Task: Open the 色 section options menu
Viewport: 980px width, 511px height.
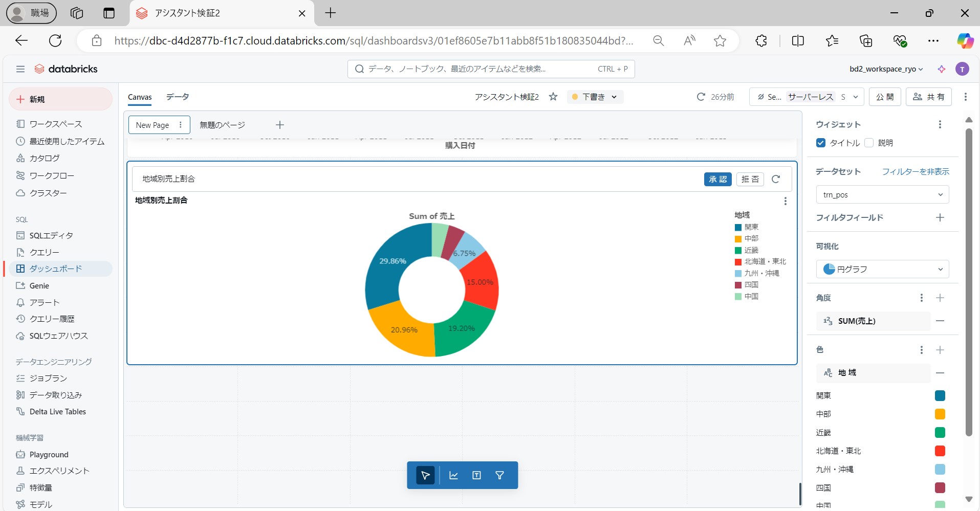Action: 922,350
